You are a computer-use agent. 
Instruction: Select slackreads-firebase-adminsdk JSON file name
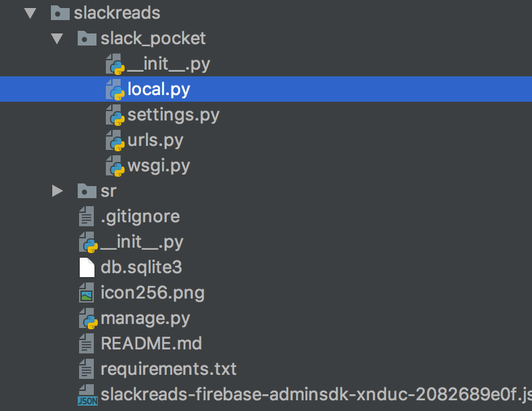(316, 394)
